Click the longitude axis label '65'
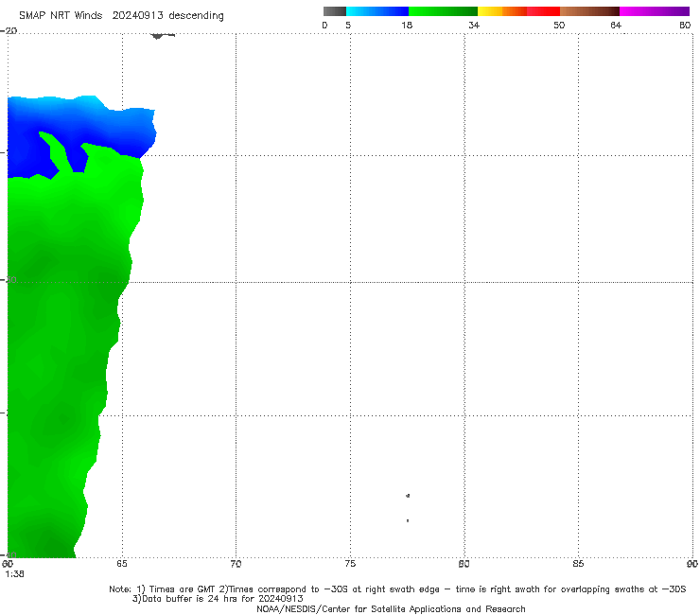 click(122, 564)
